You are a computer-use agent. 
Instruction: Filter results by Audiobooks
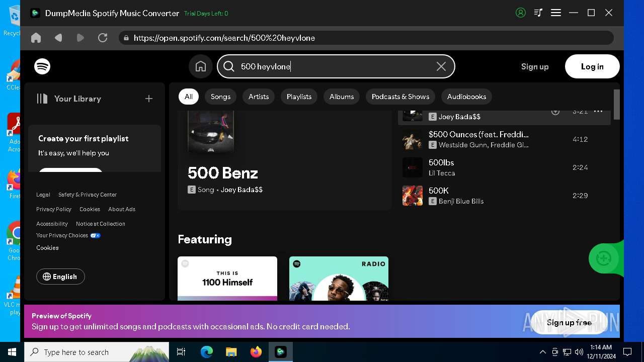pos(467,97)
